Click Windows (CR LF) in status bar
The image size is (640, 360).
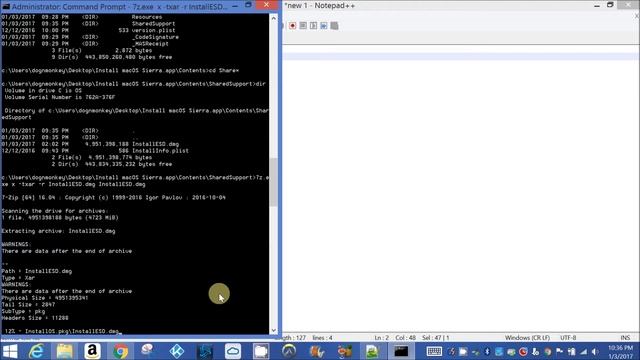coord(527,338)
